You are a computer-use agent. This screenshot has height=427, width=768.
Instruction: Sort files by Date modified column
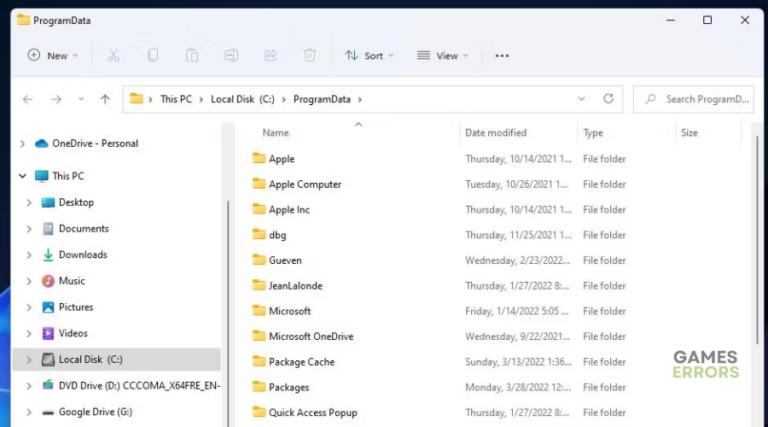(x=496, y=133)
